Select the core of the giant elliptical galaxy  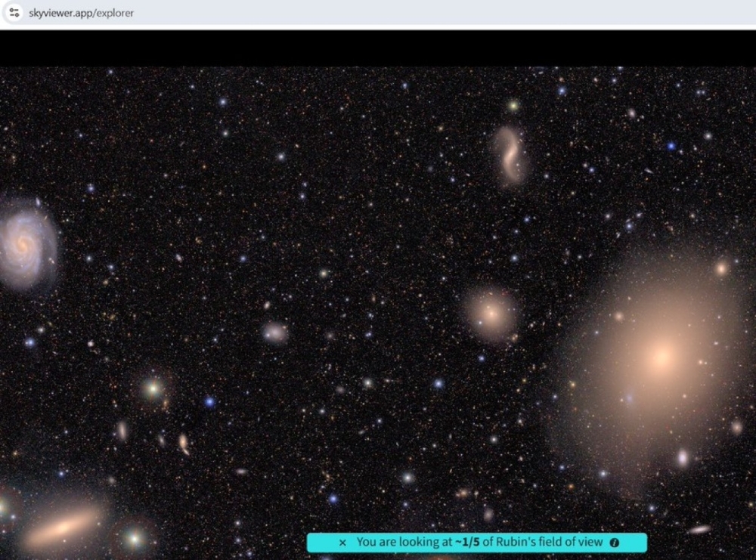click(662, 357)
